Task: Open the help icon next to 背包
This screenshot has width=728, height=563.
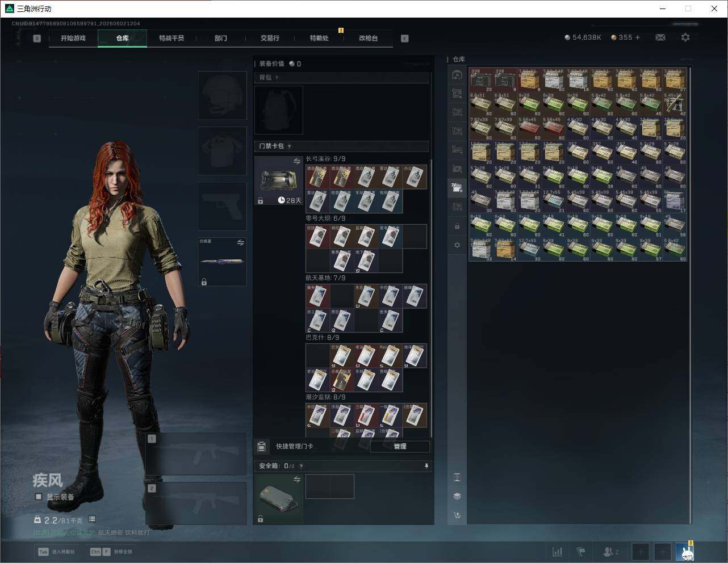Action: pos(277,78)
